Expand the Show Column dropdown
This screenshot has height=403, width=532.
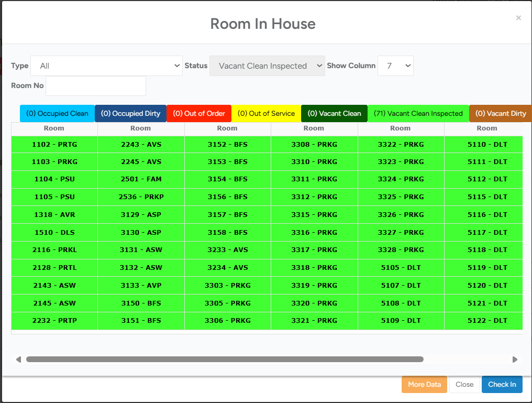pyautogui.click(x=395, y=66)
